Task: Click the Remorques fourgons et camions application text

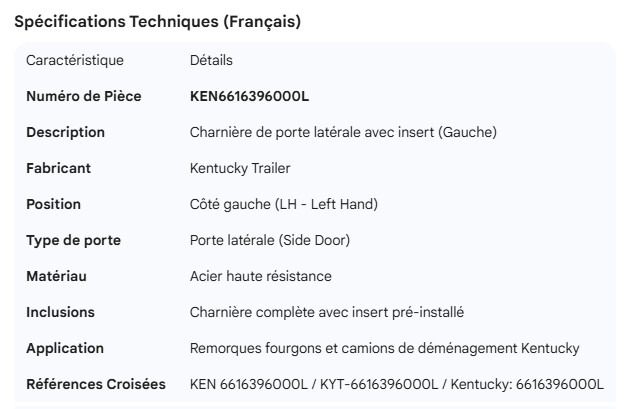Action: pyautogui.click(x=384, y=348)
